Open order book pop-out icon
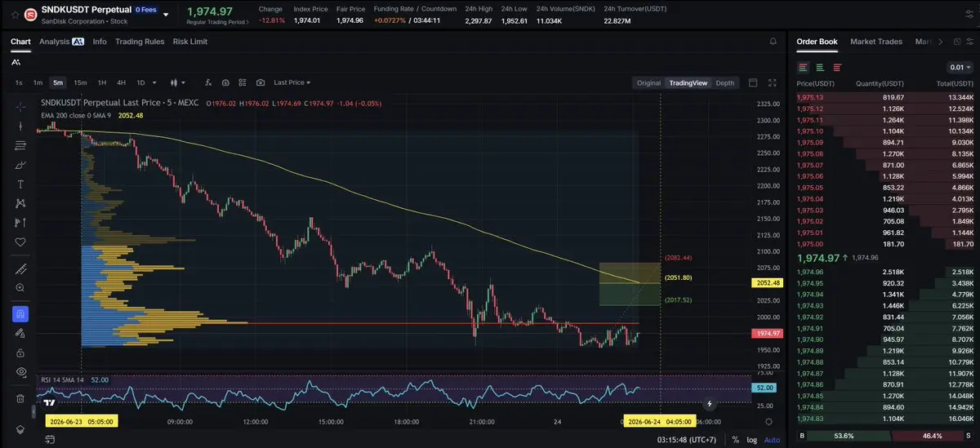Screen dimensions: 980x448 point(957,41)
